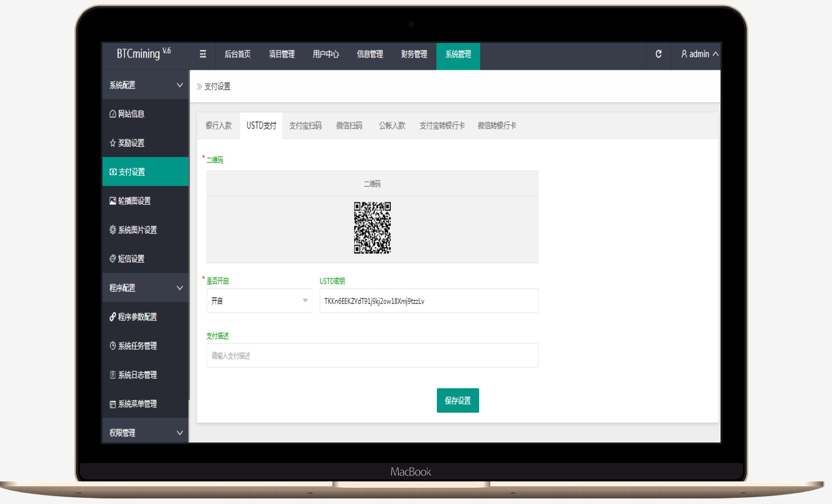
Task: Open 短信设置 in sidebar
Action: (145, 258)
